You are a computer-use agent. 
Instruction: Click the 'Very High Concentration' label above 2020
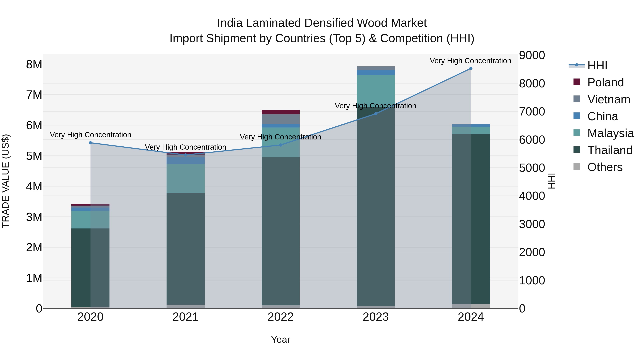tap(91, 135)
